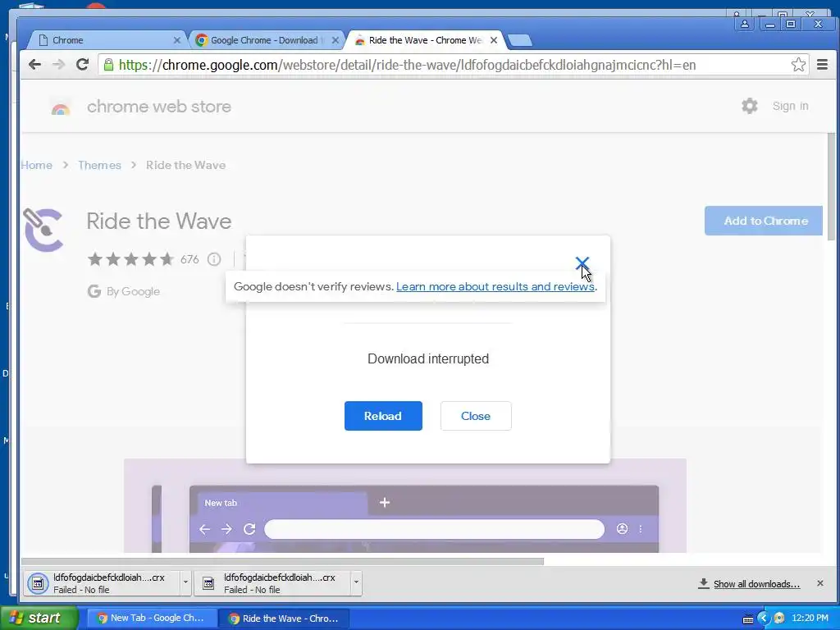Close the Google Chrome - Download tab
Image resolution: width=840 pixels, height=630 pixels.
point(335,40)
